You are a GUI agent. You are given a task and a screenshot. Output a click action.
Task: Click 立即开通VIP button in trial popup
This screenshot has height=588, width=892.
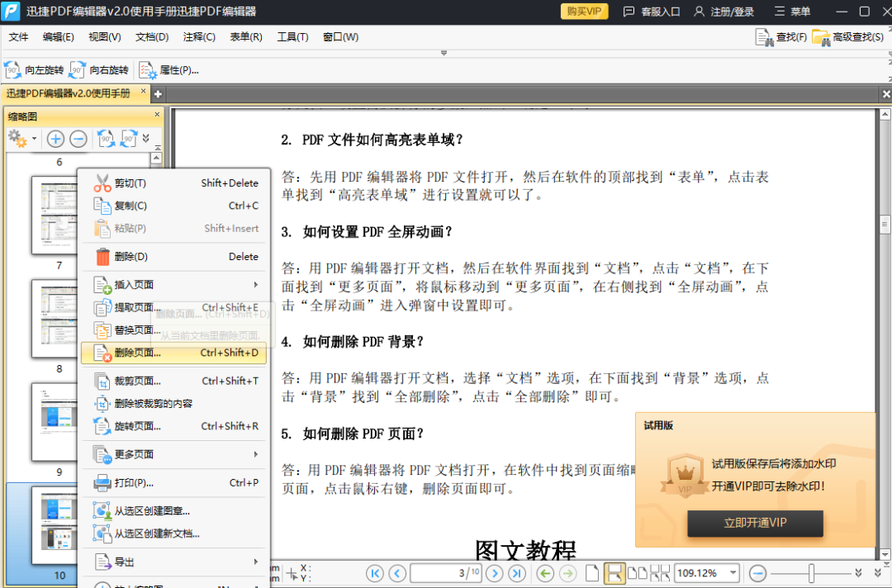(x=755, y=524)
